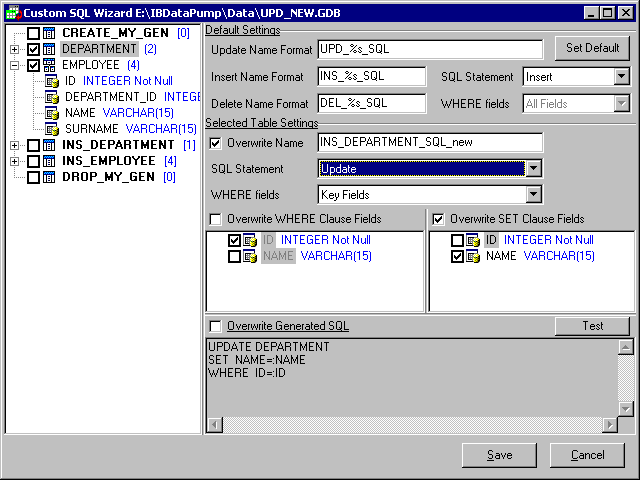This screenshot has width=640, height=480.
Task: Click inside the generated SQL text area
Action: (412, 378)
